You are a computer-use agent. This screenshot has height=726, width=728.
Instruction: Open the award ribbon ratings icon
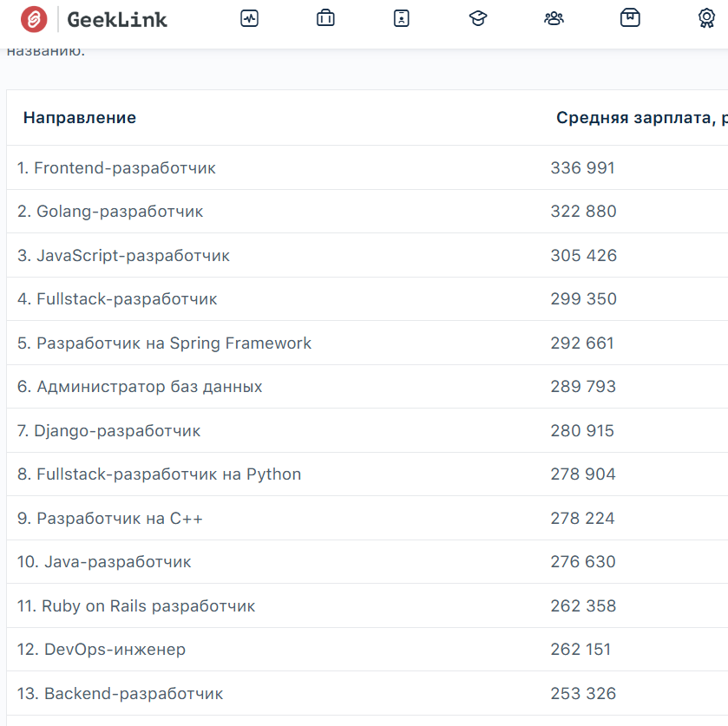pos(706,18)
